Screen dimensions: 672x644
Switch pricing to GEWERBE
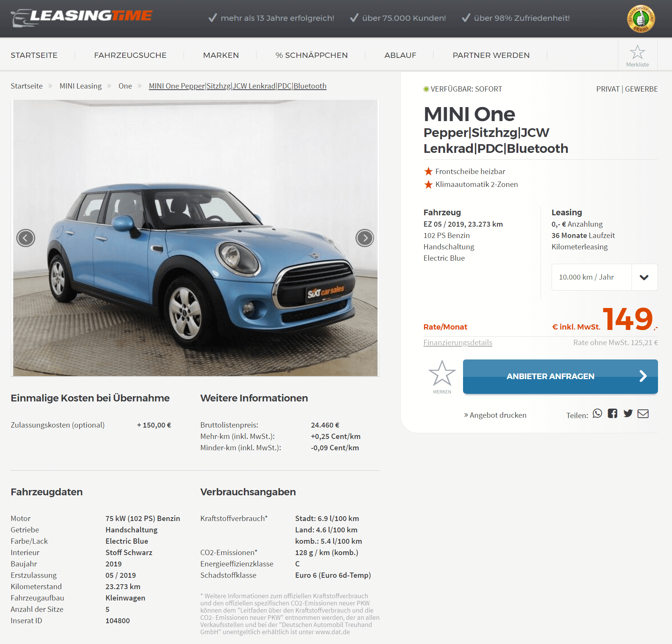(x=641, y=89)
